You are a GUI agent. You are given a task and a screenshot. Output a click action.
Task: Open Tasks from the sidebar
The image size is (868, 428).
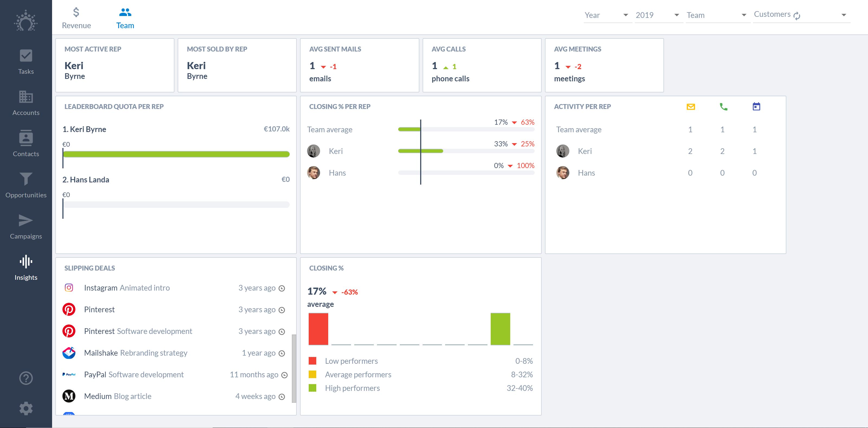pos(25,62)
